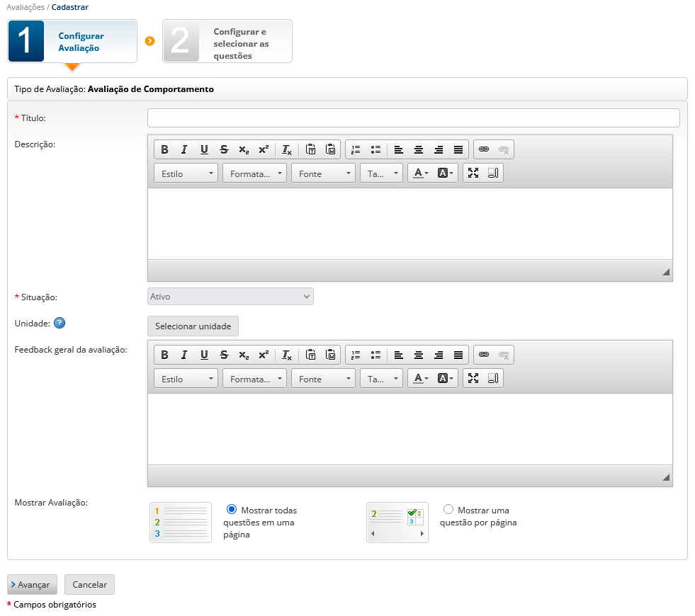Open Estilo dropdown in Descrição editor

click(186, 173)
